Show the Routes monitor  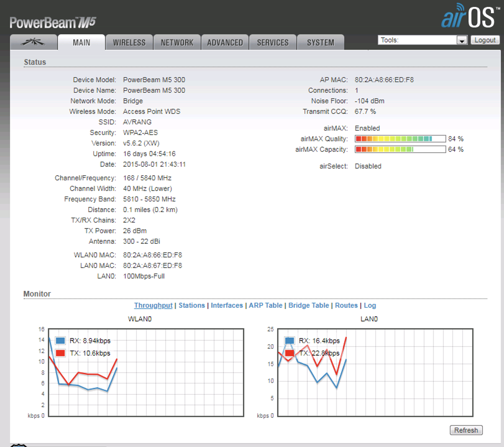click(x=346, y=305)
